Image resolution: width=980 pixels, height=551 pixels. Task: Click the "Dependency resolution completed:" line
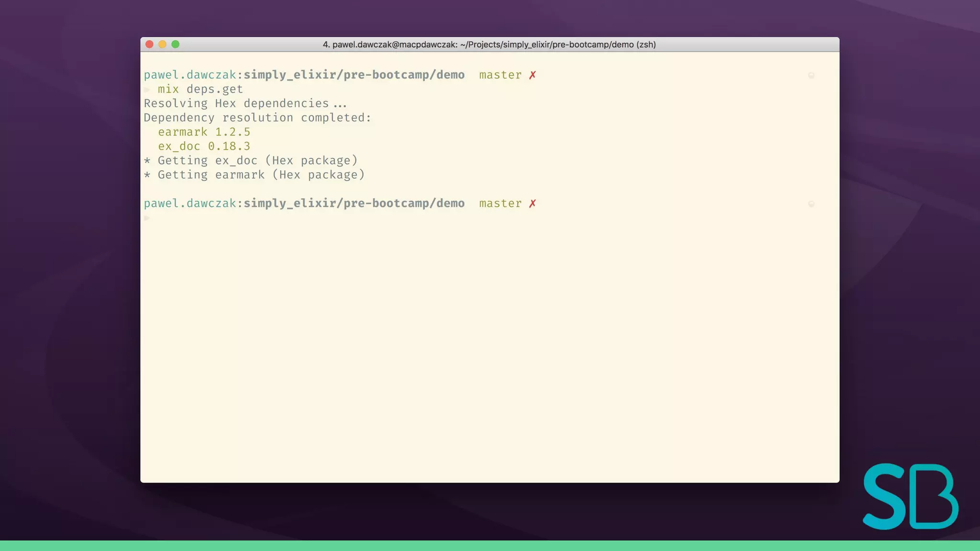click(257, 118)
